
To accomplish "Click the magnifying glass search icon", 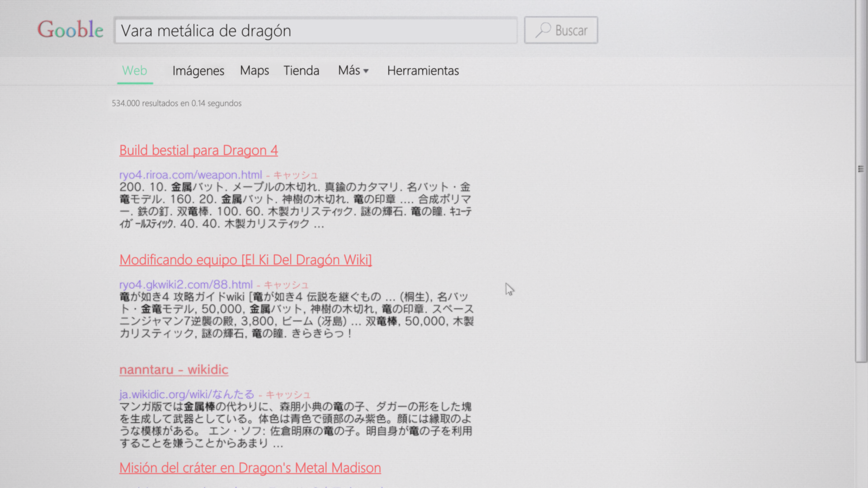I will [542, 30].
